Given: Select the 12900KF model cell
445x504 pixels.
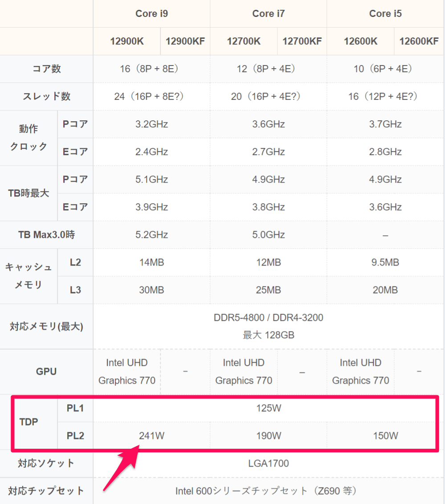Looking at the screenshot, I should click(185, 41).
